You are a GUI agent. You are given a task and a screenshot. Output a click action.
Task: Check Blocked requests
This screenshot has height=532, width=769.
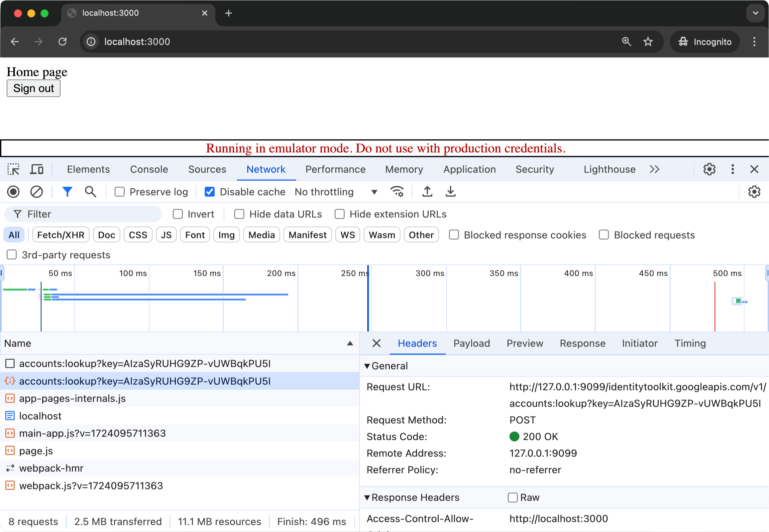[604, 235]
